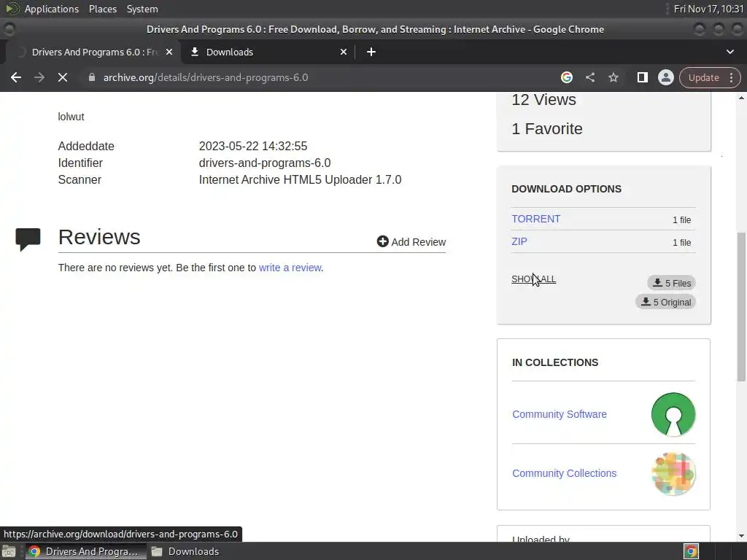
Task: Click the 5 Original download button
Action: pos(665,302)
